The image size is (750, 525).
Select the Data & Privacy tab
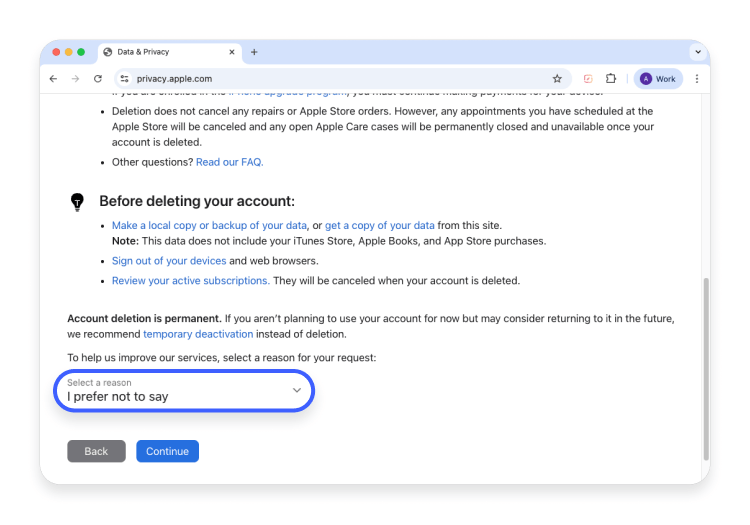coord(170,52)
